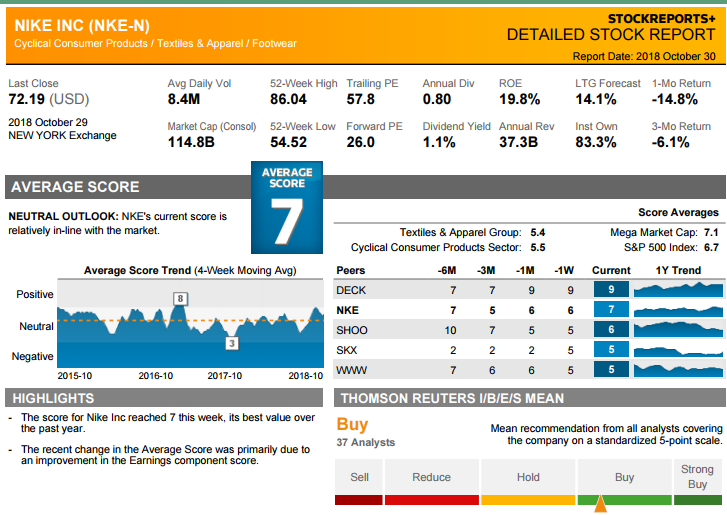Click Avg Daily Vol value 8.4M
Screen dimensions: 727x515
[184, 99]
